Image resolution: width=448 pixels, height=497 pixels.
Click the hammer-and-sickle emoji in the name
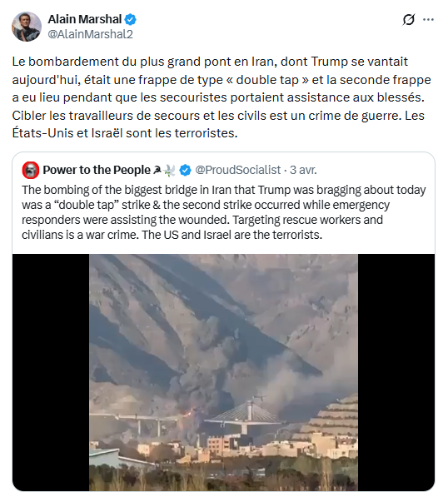pos(157,170)
